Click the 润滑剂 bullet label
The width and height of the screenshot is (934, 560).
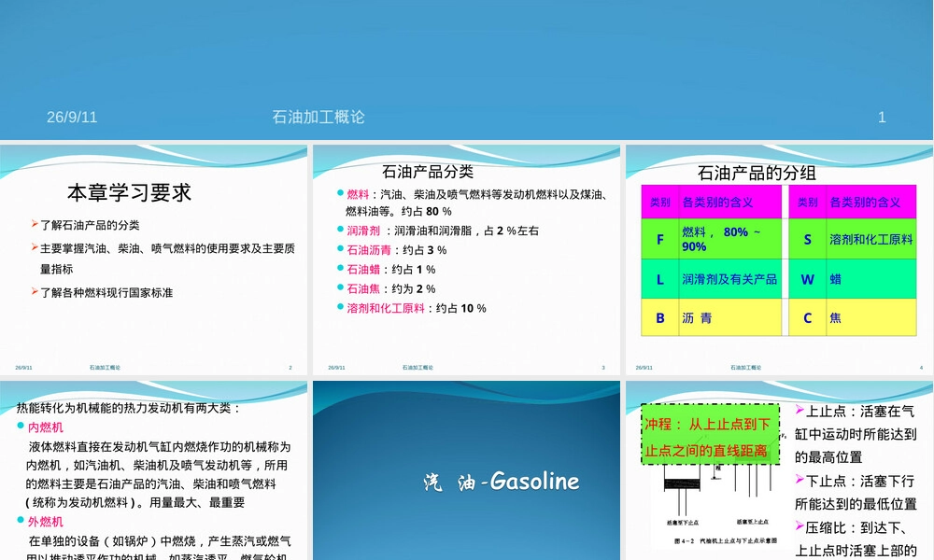pyautogui.click(x=363, y=231)
